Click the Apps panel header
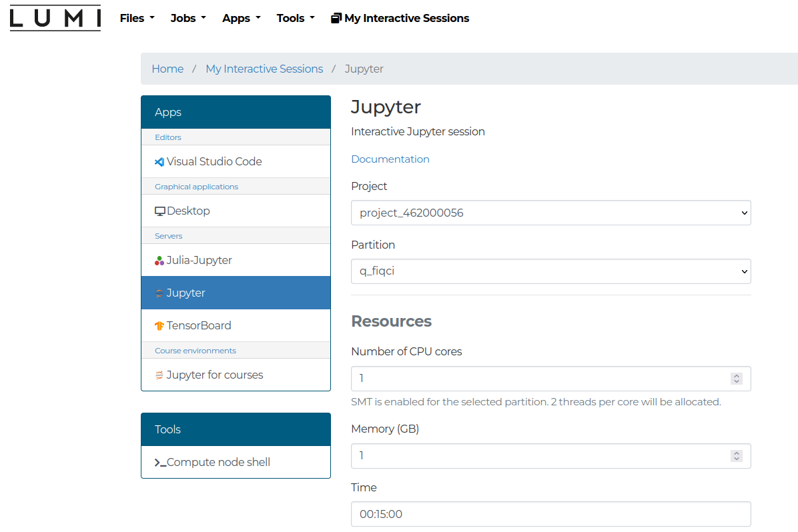The image size is (798, 532). click(236, 112)
